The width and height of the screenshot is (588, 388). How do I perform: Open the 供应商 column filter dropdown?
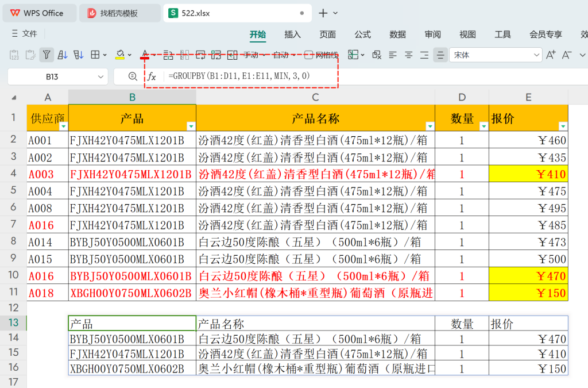[x=63, y=126]
